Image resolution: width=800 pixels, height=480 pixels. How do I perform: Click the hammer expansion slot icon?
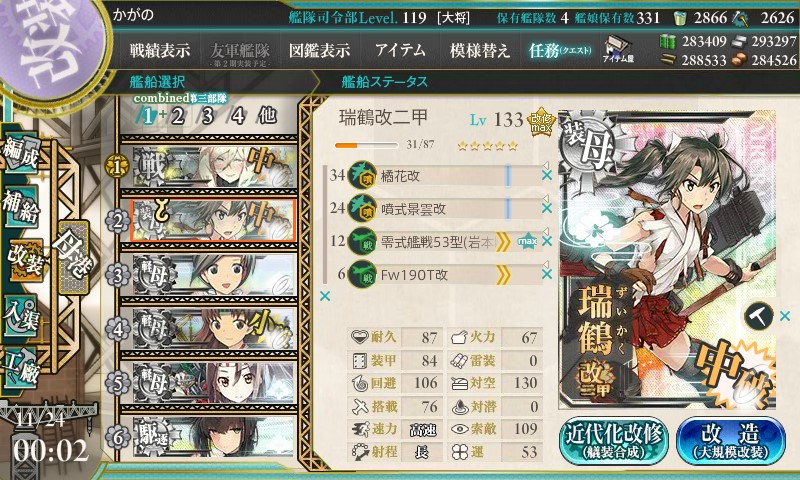[x=759, y=316]
